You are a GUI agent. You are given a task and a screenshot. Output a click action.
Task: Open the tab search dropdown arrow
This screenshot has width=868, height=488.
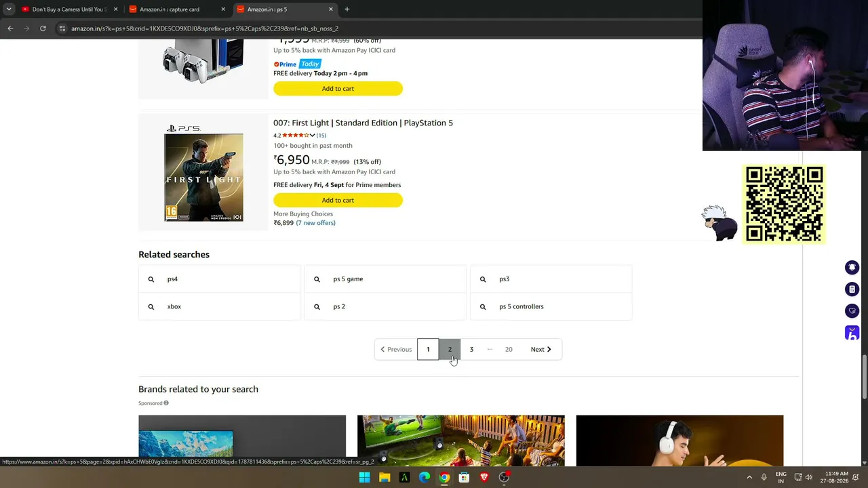[x=8, y=9]
